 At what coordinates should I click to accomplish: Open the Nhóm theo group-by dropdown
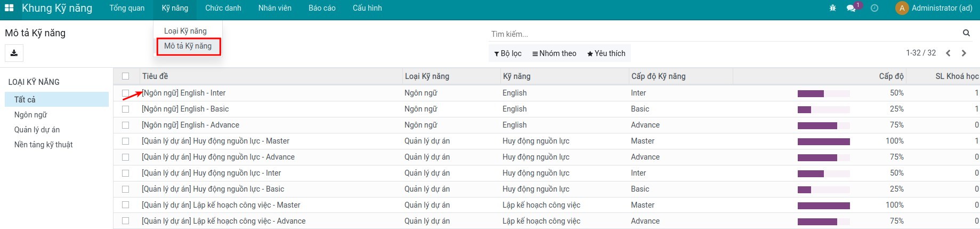point(554,53)
